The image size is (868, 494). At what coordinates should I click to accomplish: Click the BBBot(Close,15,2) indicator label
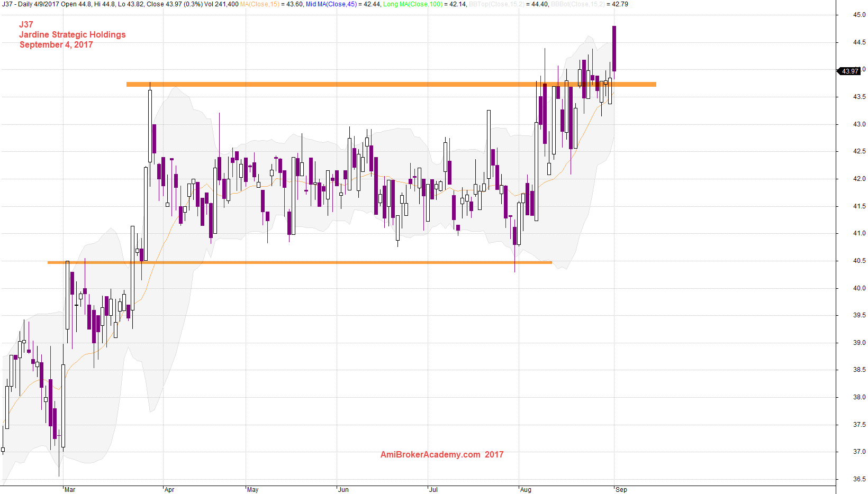pyautogui.click(x=578, y=4)
